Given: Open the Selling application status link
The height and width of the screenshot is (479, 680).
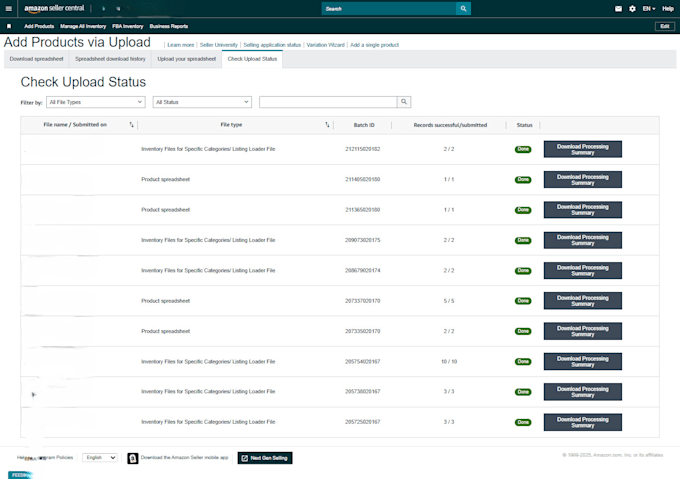Looking at the screenshot, I should [272, 45].
